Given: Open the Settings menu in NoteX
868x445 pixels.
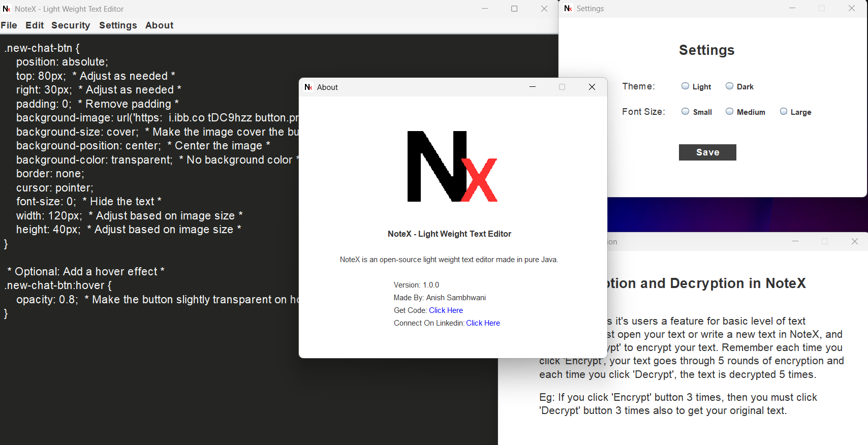Looking at the screenshot, I should tap(118, 25).
